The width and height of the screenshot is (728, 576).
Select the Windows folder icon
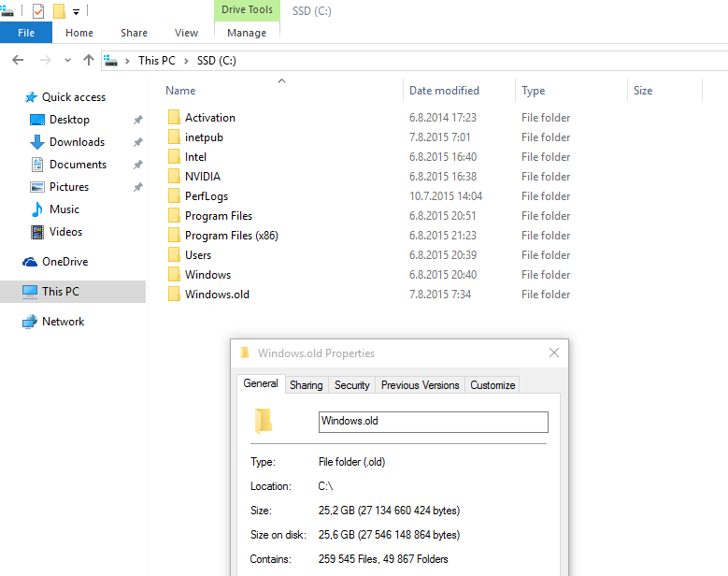[174, 274]
